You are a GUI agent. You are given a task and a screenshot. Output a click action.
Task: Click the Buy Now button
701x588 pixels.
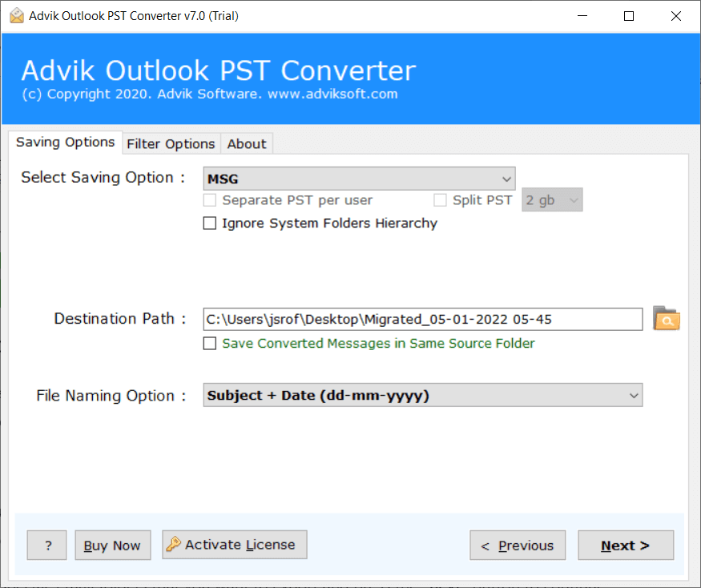pyautogui.click(x=113, y=545)
